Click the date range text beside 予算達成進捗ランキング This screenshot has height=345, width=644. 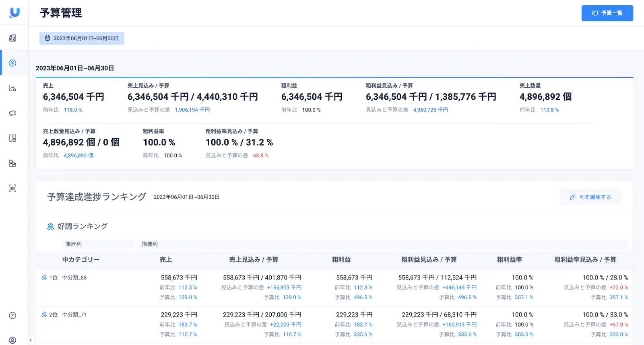(186, 197)
